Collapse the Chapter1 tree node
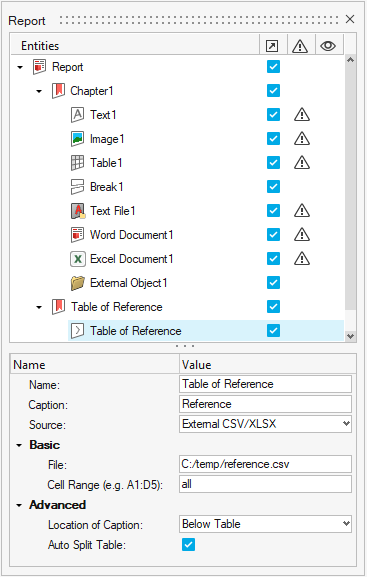 coord(39,91)
